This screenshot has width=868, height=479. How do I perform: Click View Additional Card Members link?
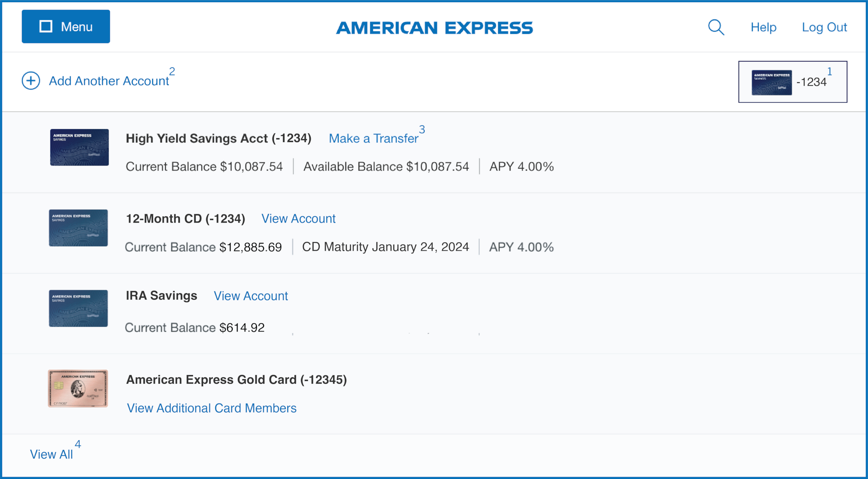(211, 408)
